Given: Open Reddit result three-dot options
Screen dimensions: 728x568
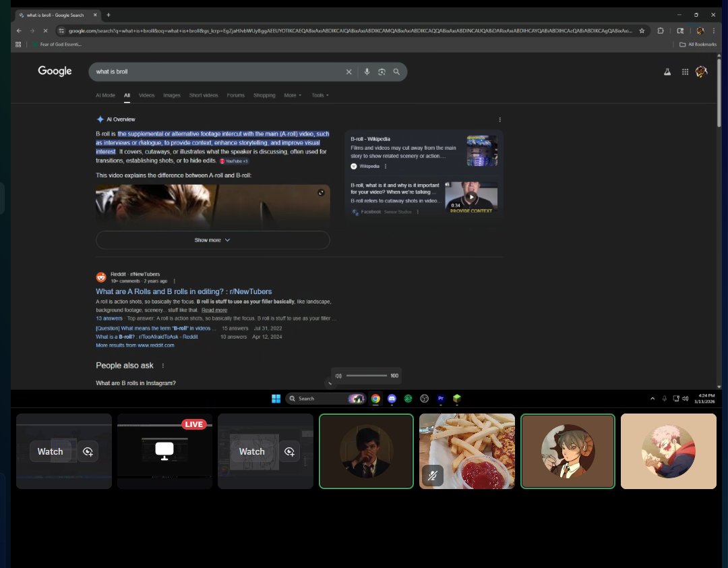Looking at the screenshot, I should pyautogui.click(x=174, y=281).
